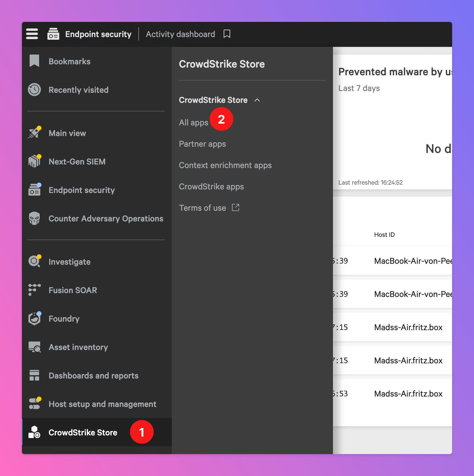Click the Recently visited clock icon
Image resolution: width=474 pixels, height=476 pixels.
point(34,90)
